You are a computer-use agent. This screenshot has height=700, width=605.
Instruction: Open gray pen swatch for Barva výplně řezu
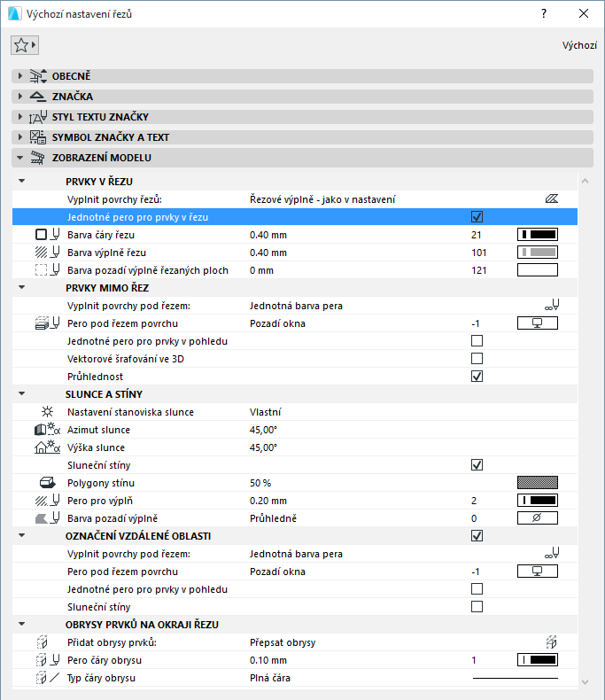pyautogui.click(x=537, y=253)
